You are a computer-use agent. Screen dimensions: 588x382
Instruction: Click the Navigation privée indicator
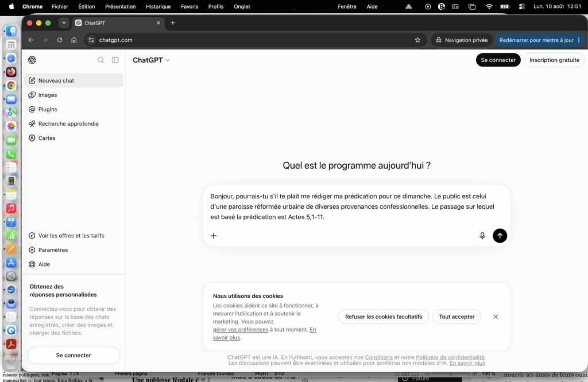462,40
